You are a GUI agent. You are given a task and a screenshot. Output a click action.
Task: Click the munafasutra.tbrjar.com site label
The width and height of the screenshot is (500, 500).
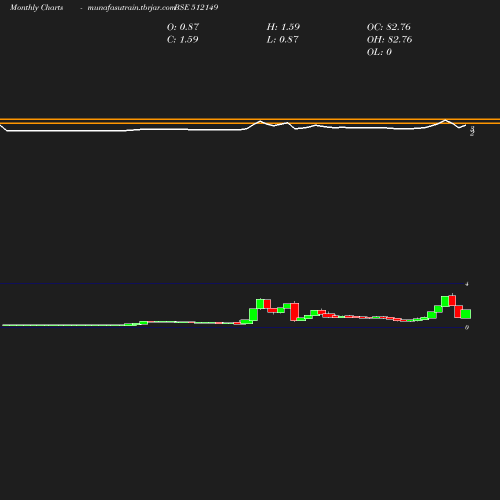[x=131, y=7]
